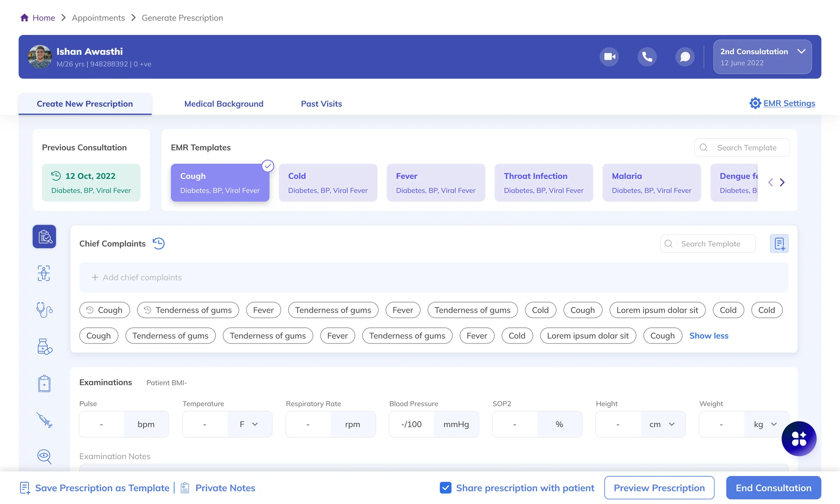Click the Weight value input
This screenshot has height=504, width=840.
722,424
